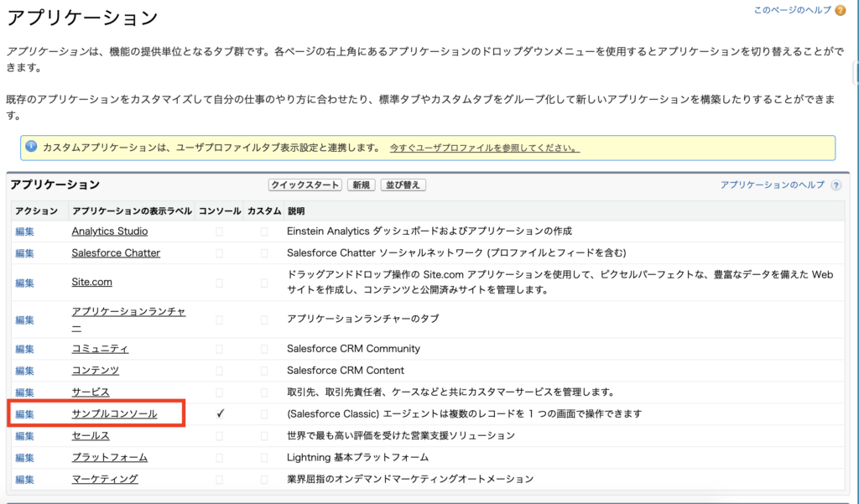Edit the サービス application

click(24, 392)
